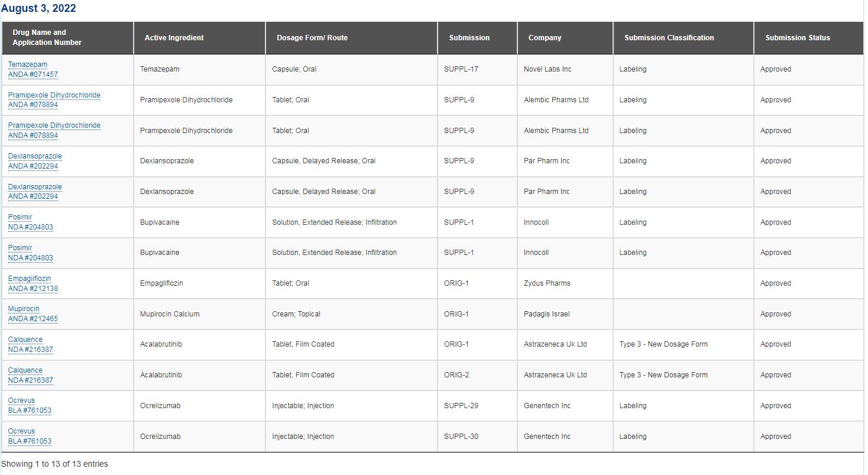Viewport: 868px width, 475px height.
Task: Sort by the Submission column header
Action: (x=469, y=38)
